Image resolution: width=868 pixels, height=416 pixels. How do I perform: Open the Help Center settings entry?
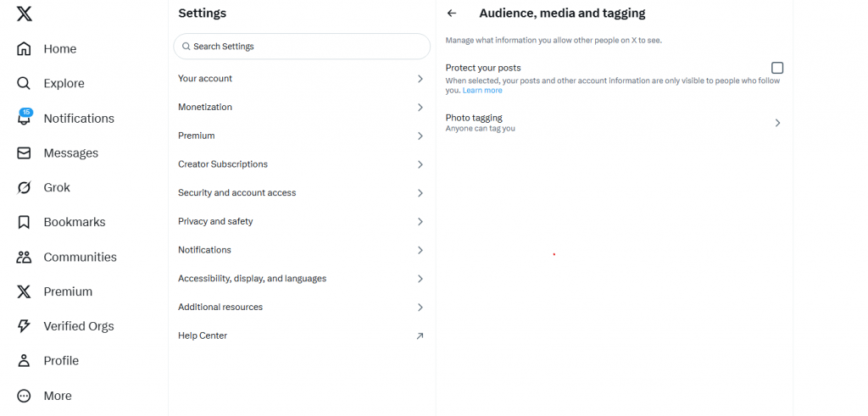pos(302,336)
